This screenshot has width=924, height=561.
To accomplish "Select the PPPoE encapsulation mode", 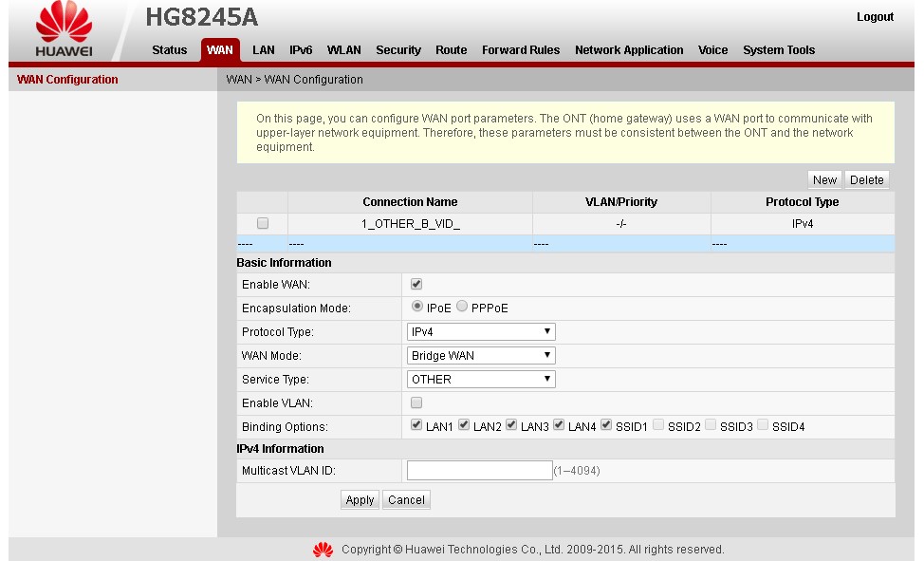I will [460, 307].
